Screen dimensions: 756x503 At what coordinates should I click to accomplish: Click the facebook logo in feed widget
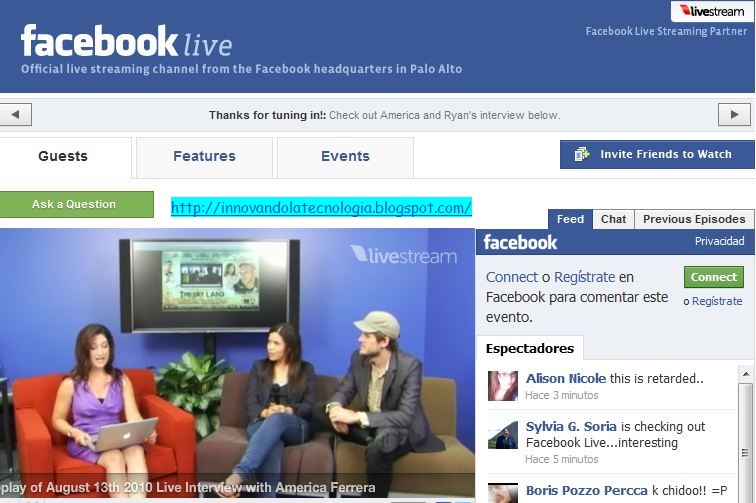click(x=520, y=242)
